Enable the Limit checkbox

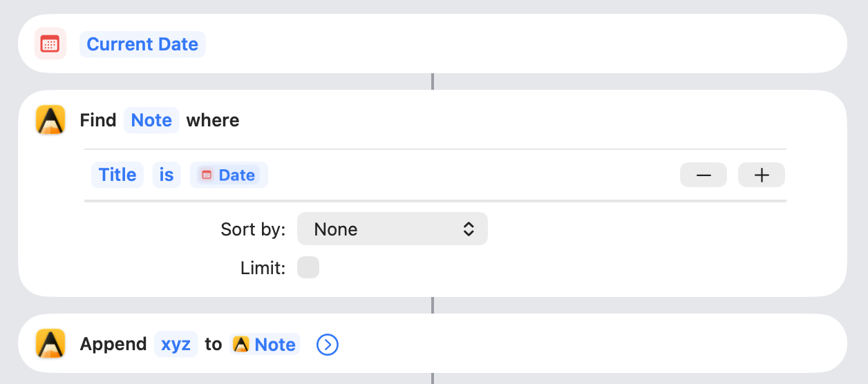[x=308, y=268]
